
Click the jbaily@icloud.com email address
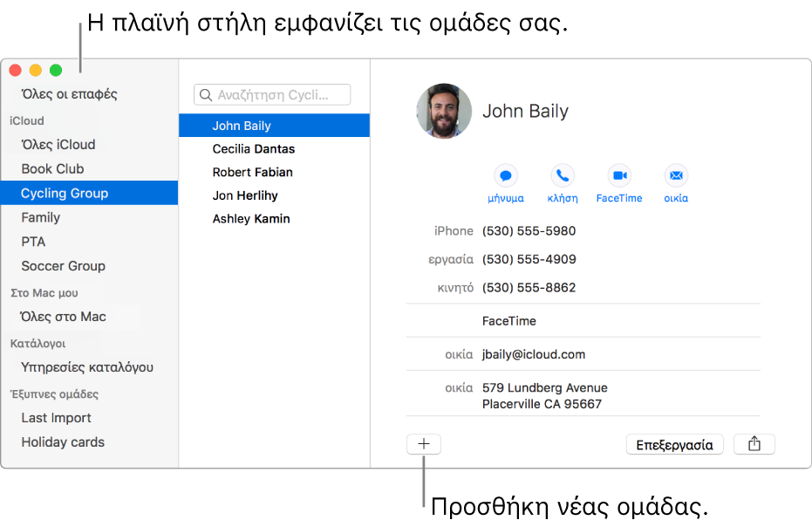[x=534, y=355]
